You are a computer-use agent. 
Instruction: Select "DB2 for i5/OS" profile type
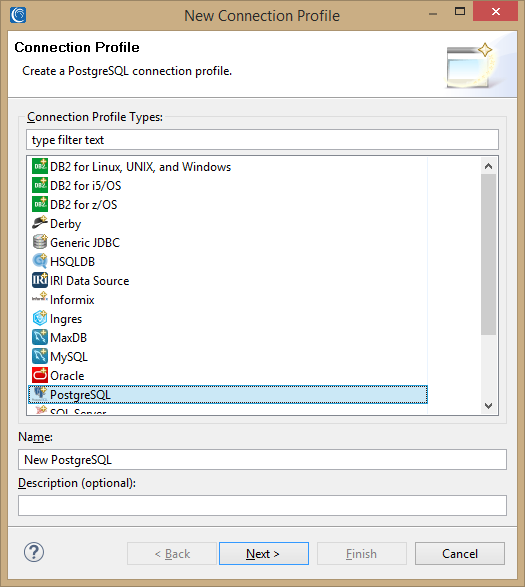click(x=85, y=186)
